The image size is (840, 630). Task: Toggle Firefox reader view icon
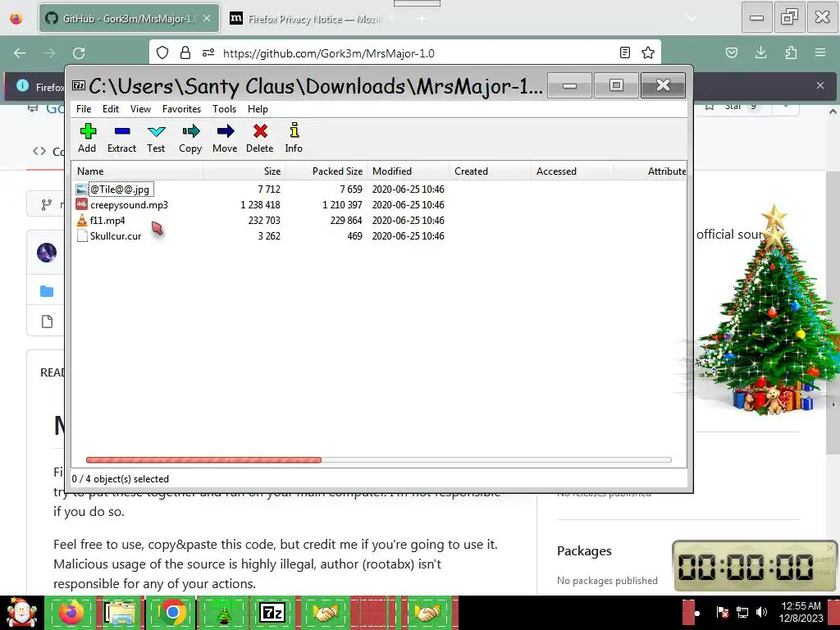pos(624,52)
